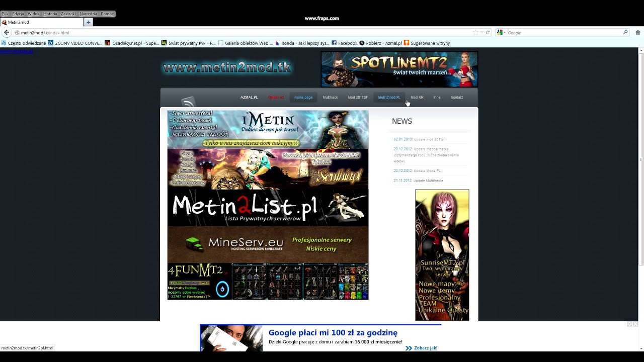
Task: Bookmark this page with the star icon
Action: 475,33
